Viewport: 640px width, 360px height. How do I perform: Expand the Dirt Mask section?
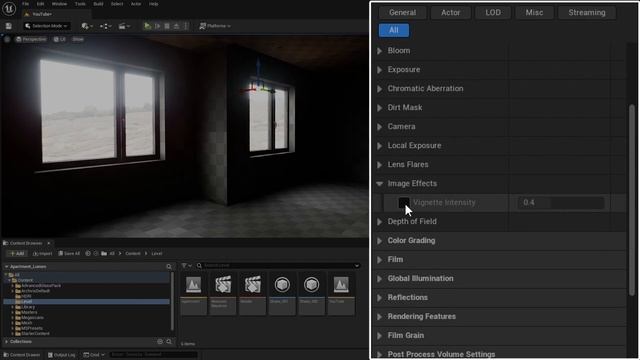pos(380,108)
